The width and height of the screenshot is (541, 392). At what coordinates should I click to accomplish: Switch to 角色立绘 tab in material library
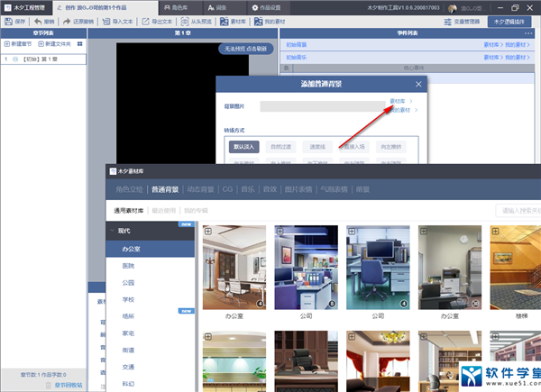point(129,189)
